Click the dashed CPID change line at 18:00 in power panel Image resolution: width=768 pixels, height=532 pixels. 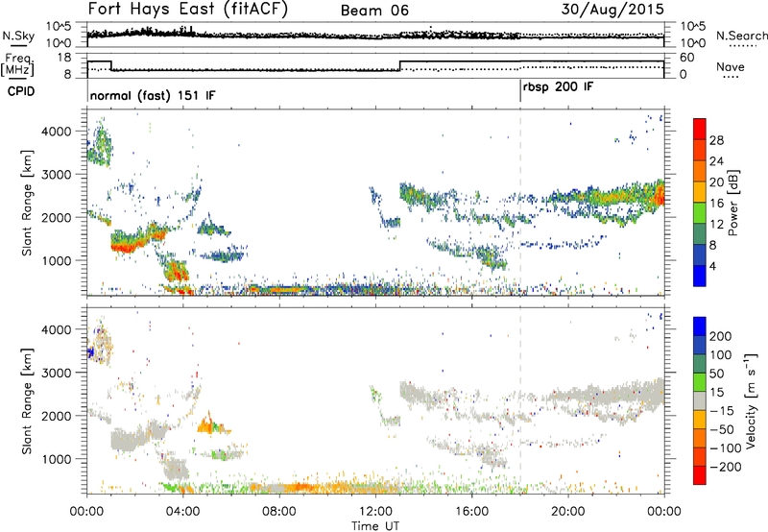tap(520, 203)
